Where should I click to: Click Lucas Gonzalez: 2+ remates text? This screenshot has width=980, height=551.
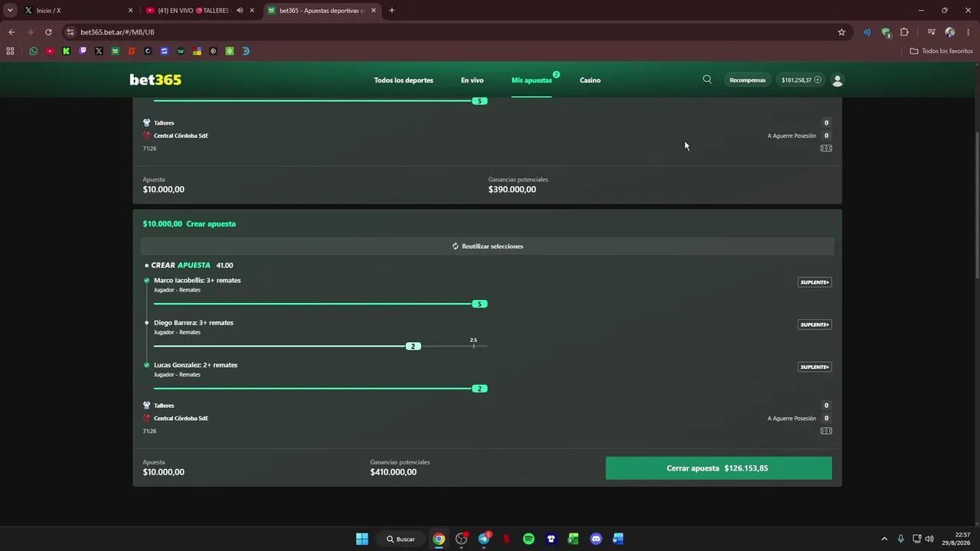point(196,365)
